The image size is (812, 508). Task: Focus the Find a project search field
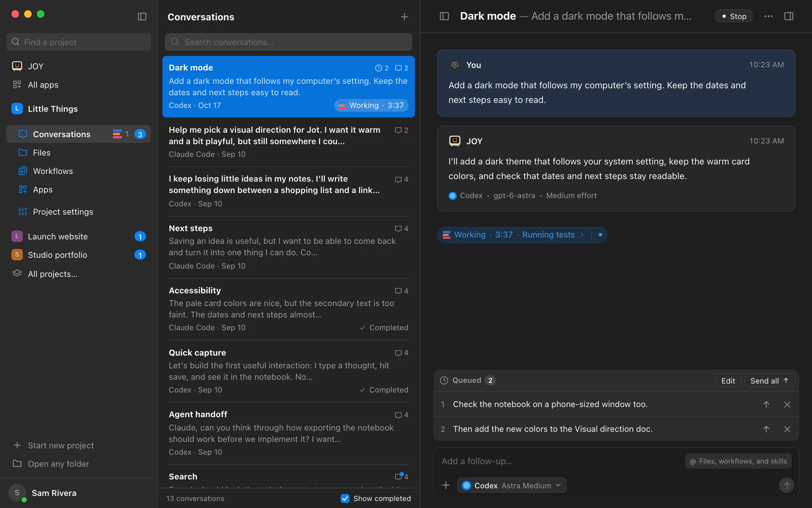[x=79, y=42]
